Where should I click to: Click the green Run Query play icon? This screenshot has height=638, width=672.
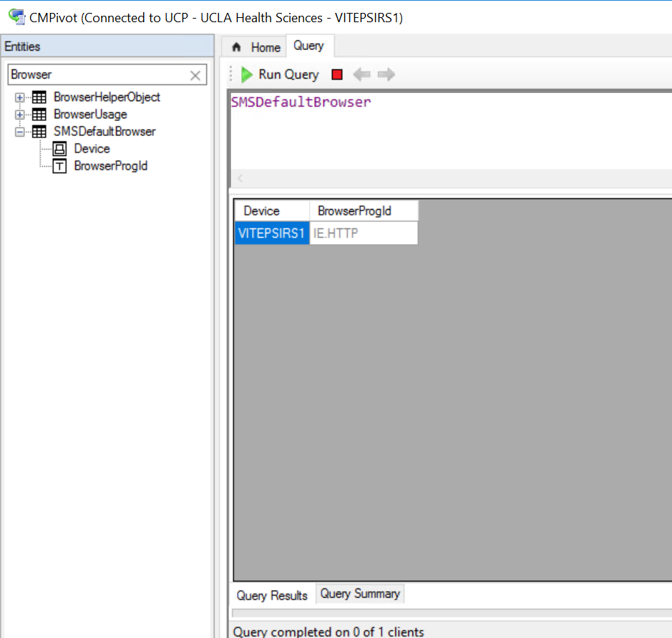point(247,74)
